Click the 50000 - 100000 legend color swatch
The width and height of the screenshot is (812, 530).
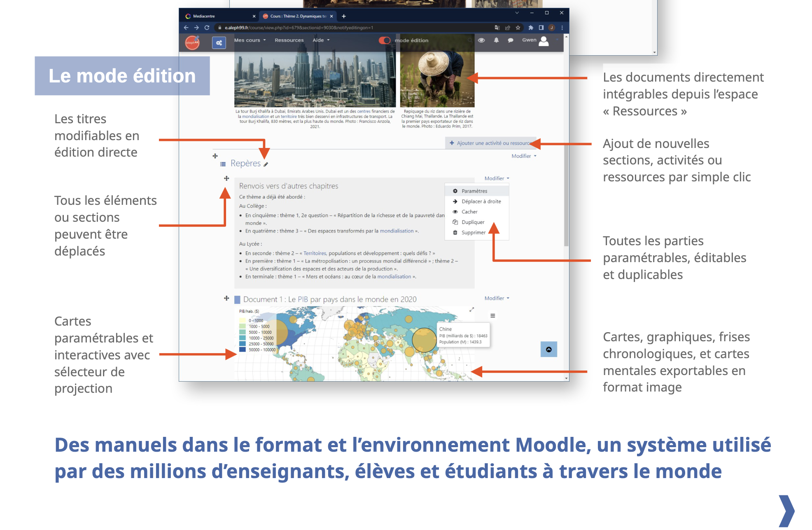coord(243,350)
